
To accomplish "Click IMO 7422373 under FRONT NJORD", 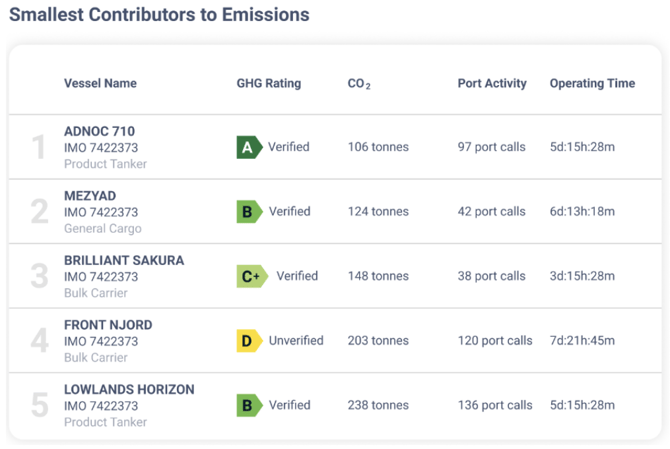I will 101,341.
